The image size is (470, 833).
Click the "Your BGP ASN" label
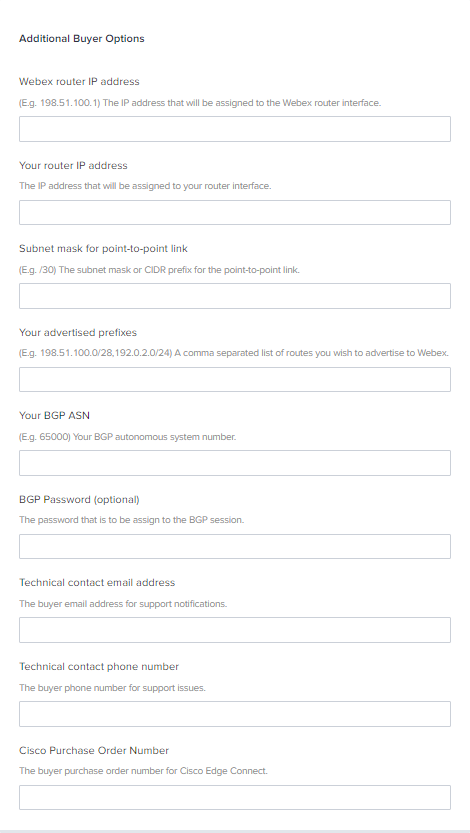pyautogui.click(x=54, y=415)
